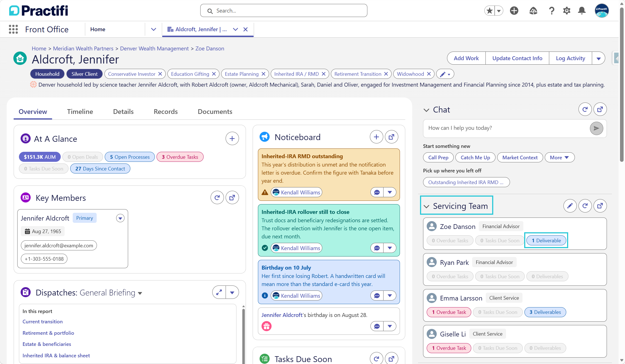Switch to the Documents tab
Image resolution: width=625 pixels, height=364 pixels.
coord(215,112)
